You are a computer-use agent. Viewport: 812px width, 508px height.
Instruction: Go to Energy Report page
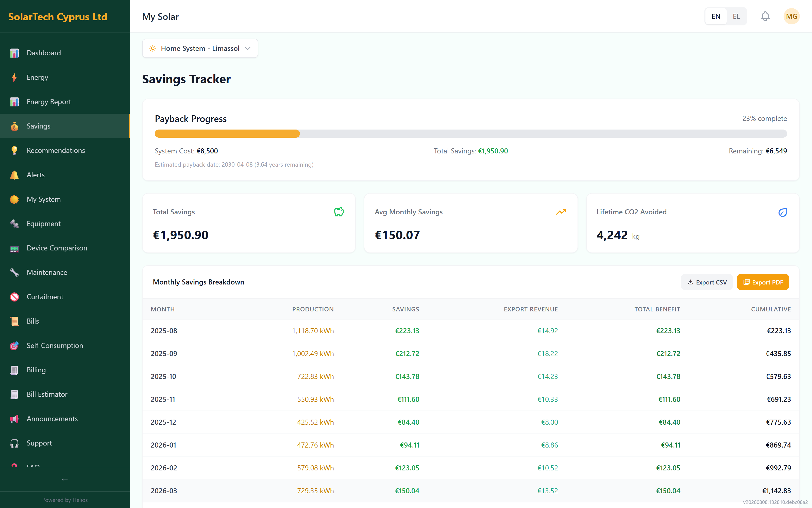click(x=65, y=102)
